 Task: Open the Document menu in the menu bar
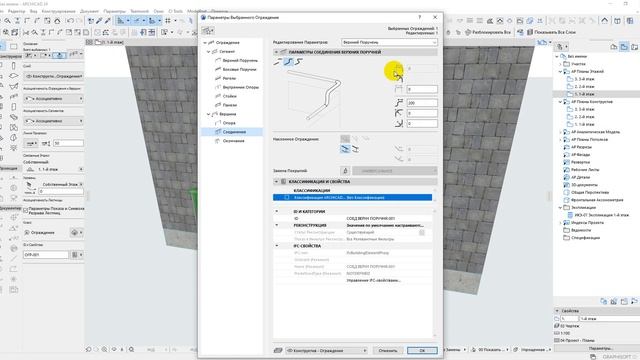pos(89,11)
